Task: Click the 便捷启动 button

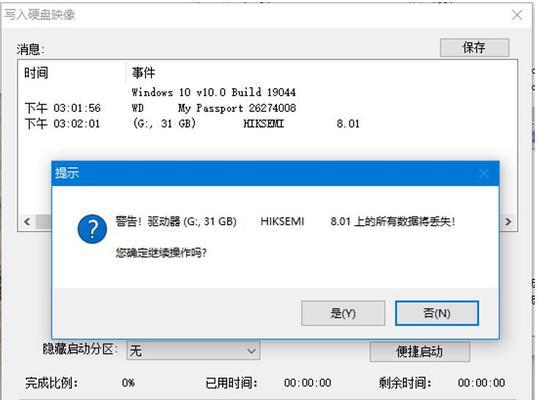Action: click(x=420, y=351)
